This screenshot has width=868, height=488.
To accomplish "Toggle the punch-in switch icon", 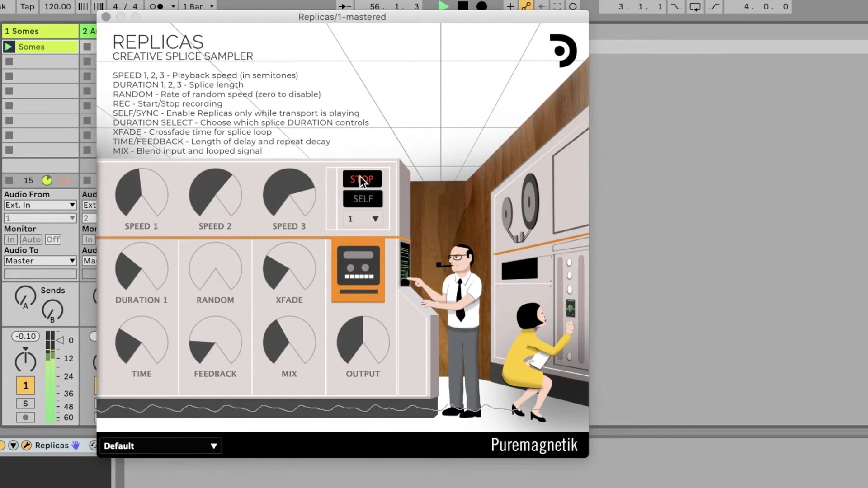I will (x=676, y=6).
